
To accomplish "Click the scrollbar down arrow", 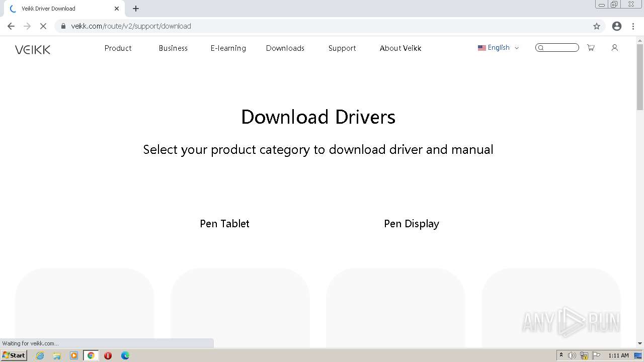I will pyautogui.click(x=640, y=343).
